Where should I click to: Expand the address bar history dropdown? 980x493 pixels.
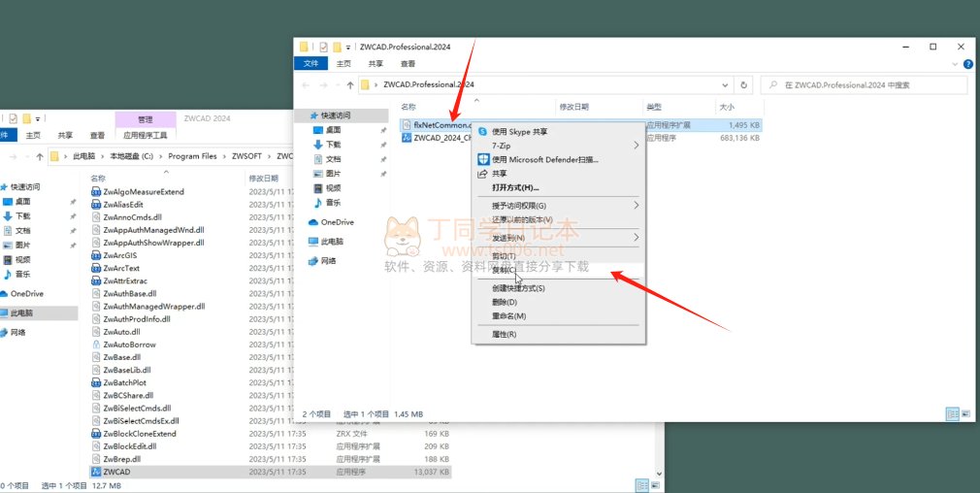725,85
